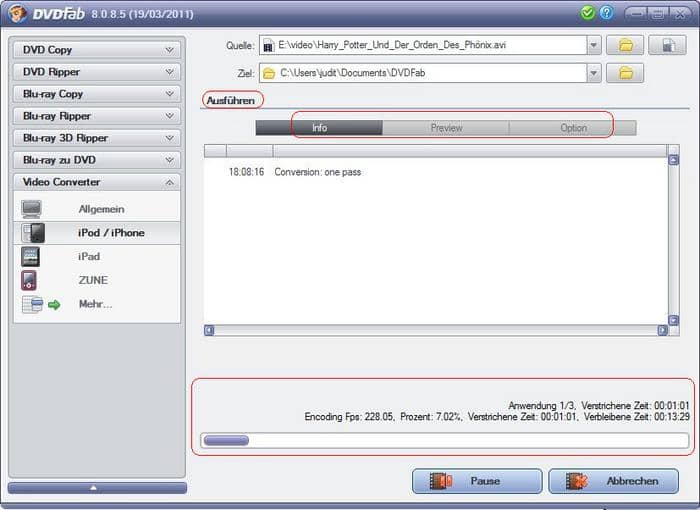Click the Allgemein monitor icon
The height and width of the screenshot is (510, 700).
32,209
